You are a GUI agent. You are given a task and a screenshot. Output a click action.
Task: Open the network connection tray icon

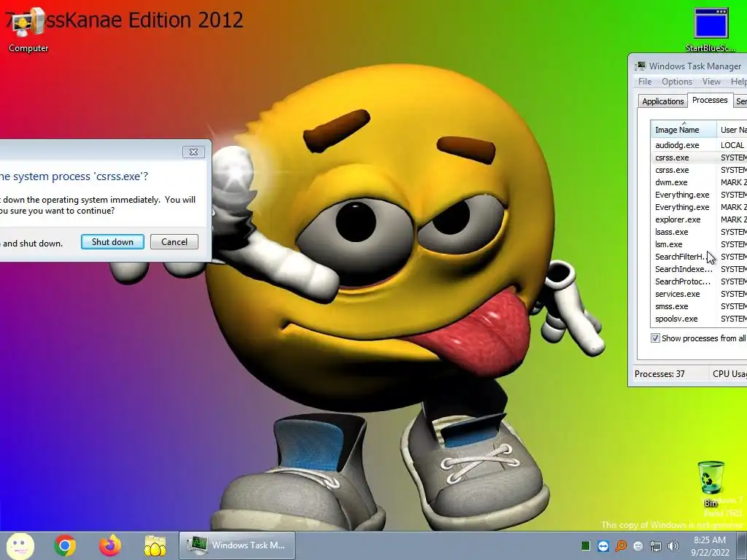656,546
